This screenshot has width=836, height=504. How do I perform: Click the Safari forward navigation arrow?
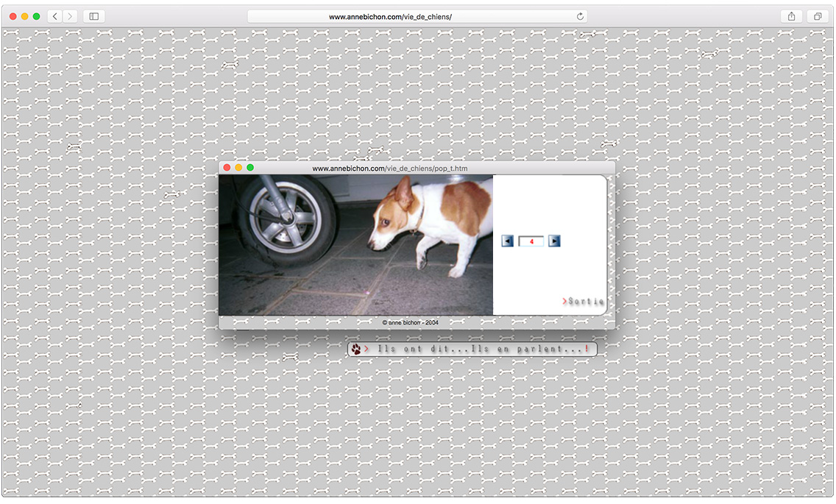[x=70, y=16]
